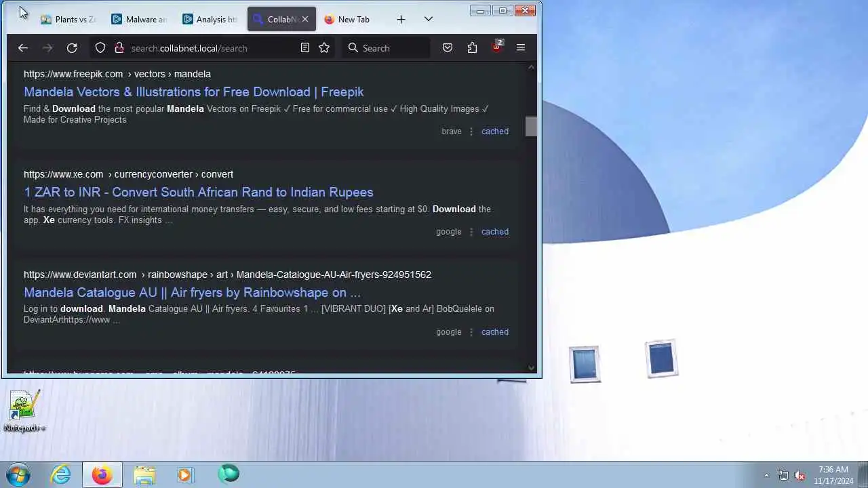
Task: Click Firefox icon in the taskbar
Action: [102, 474]
